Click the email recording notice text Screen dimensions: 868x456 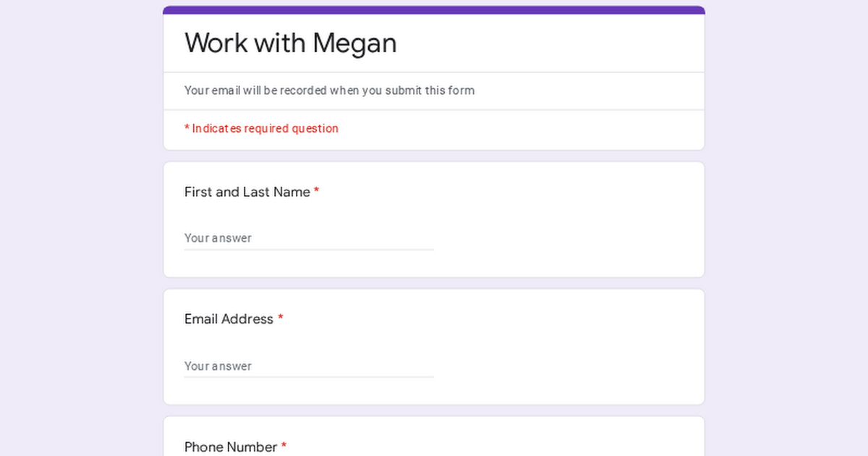click(x=329, y=90)
